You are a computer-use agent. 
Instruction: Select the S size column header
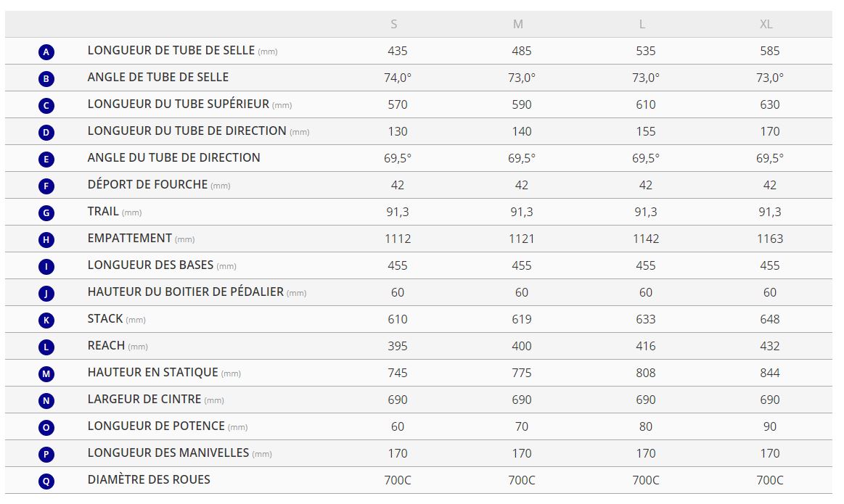coord(394,24)
